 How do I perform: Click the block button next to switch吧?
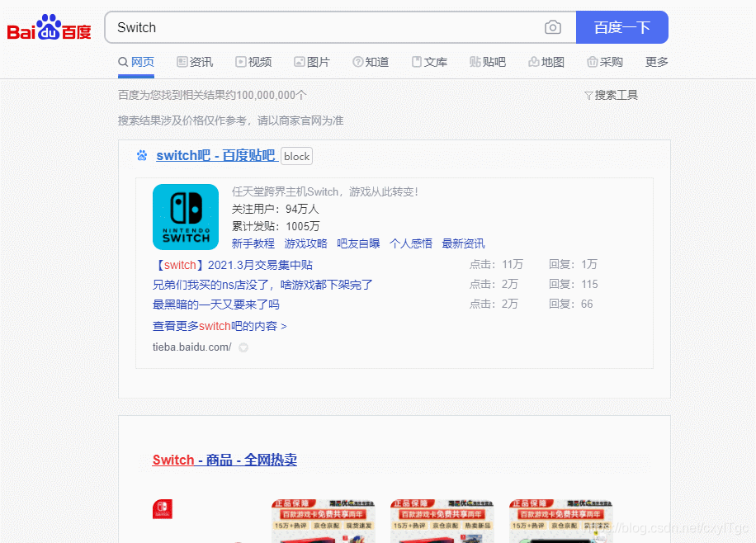(296, 156)
